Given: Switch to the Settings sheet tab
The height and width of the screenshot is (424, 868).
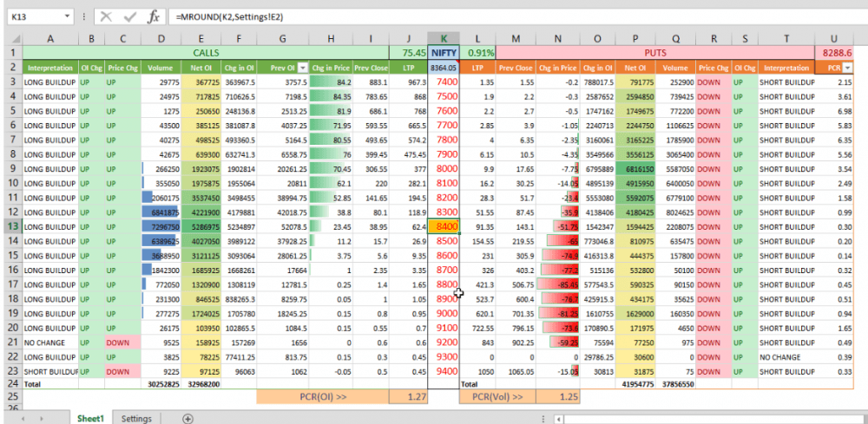Looking at the screenshot, I should point(136,418).
